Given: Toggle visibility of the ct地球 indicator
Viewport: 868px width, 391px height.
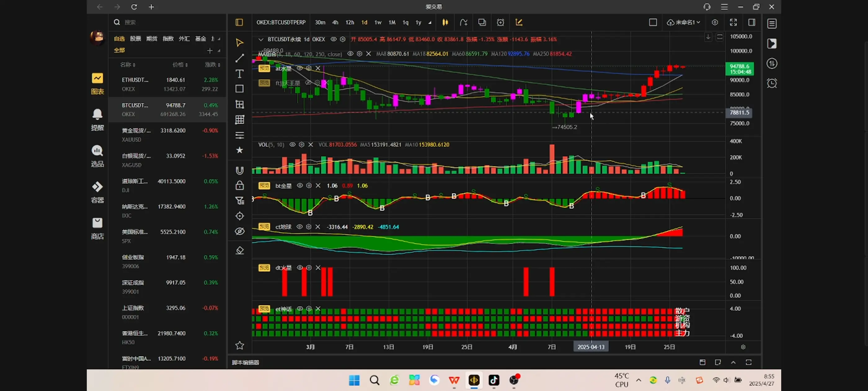Looking at the screenshot, I should tap(299, 227).
